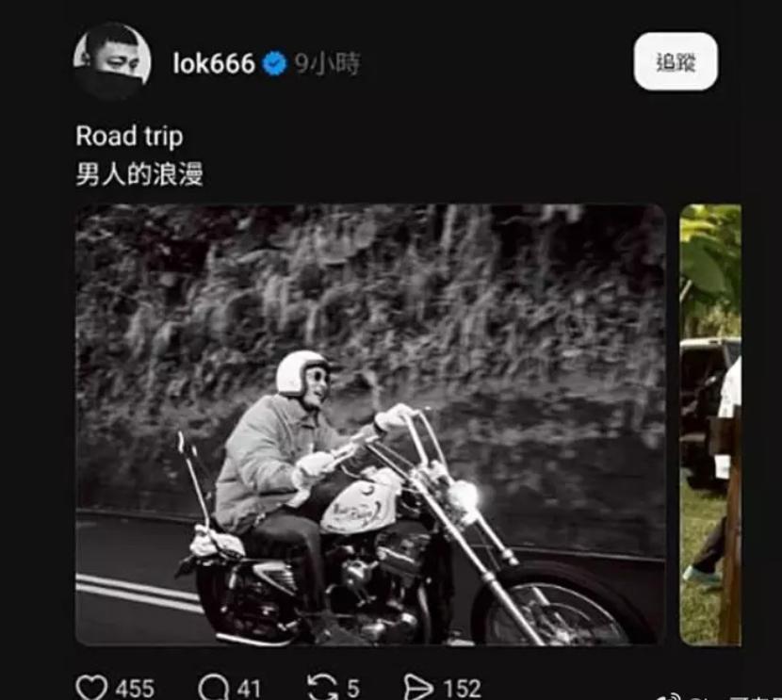Click the "Road trip" caption text
The image size is (782, 700).
pos(129,136)
